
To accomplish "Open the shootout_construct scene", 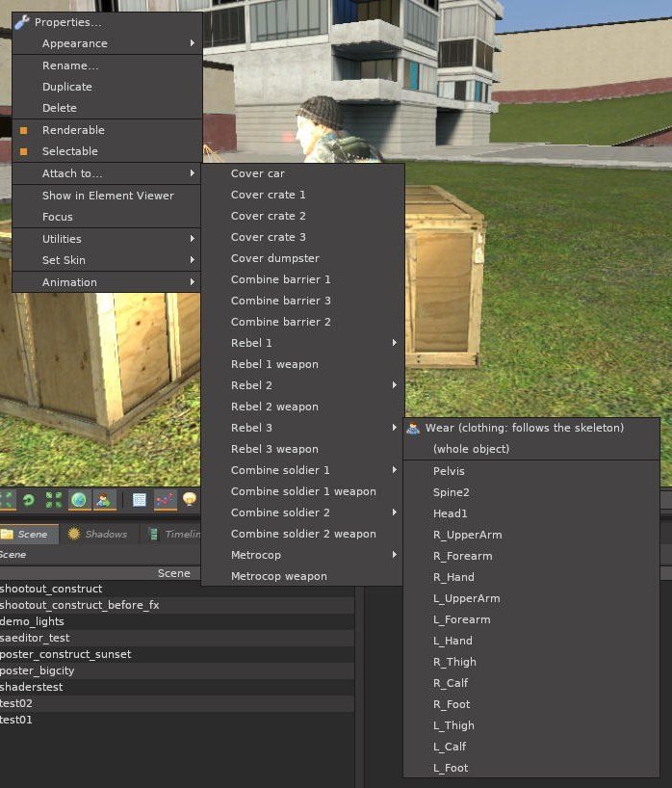I will coord(177,589).
